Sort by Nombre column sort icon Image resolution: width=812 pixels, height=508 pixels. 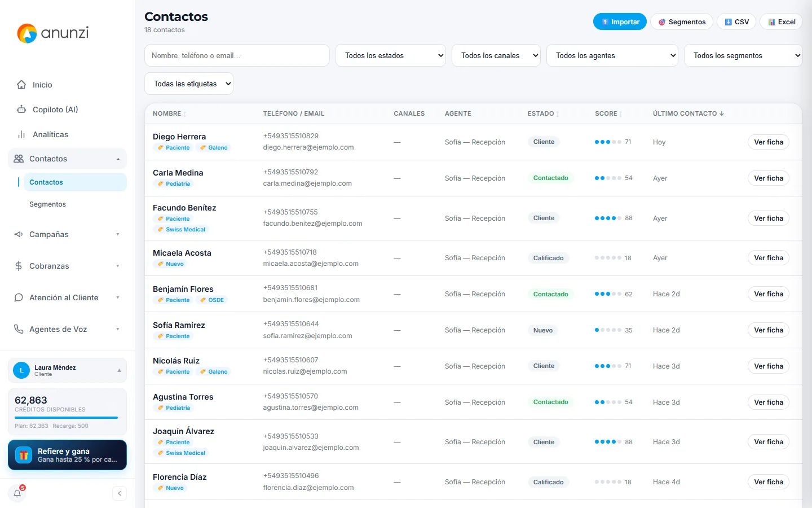pos(185,114)
